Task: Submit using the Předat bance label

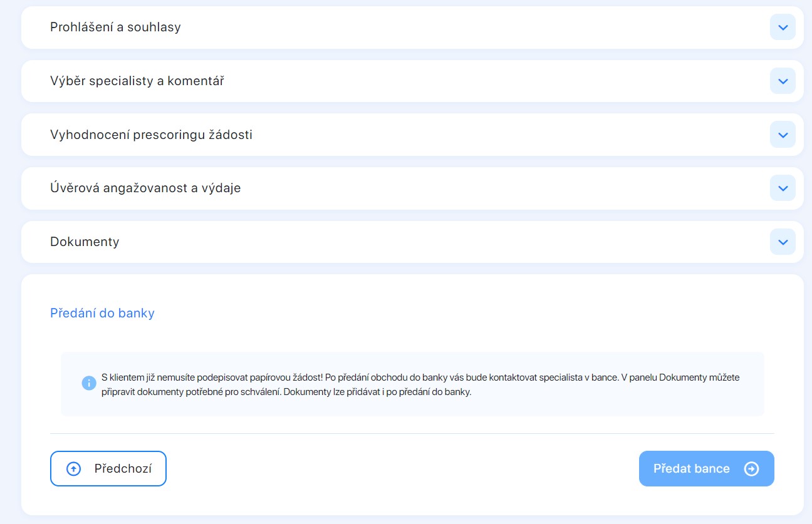Action: (691, 469)
